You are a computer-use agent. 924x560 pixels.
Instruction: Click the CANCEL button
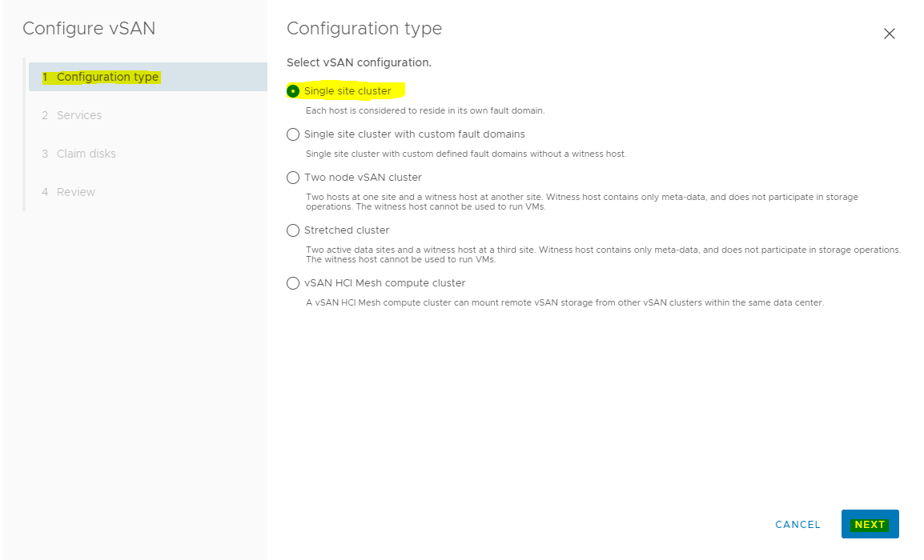tap(797, 524)
